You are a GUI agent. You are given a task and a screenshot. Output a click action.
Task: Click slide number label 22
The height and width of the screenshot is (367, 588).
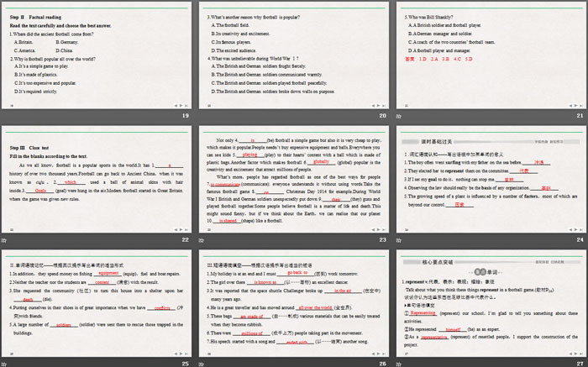(x=186, y=240)
